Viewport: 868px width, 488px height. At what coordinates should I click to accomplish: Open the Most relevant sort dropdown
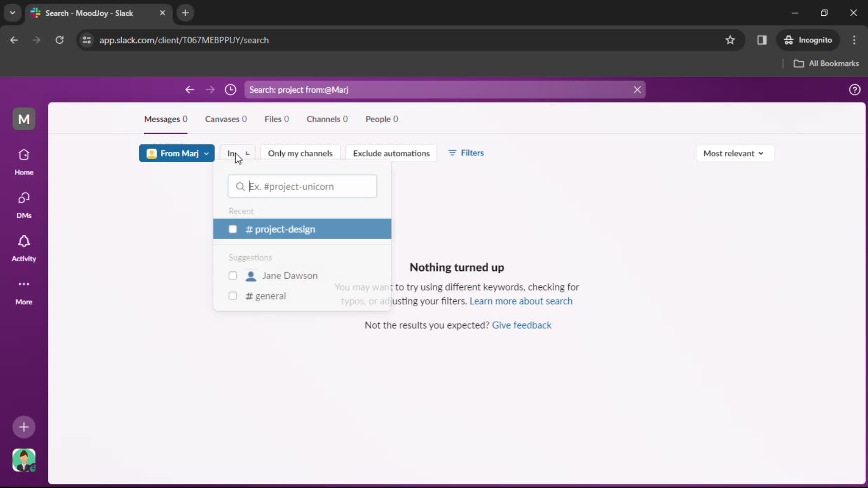pyautogui.click(x=733, y=153)
